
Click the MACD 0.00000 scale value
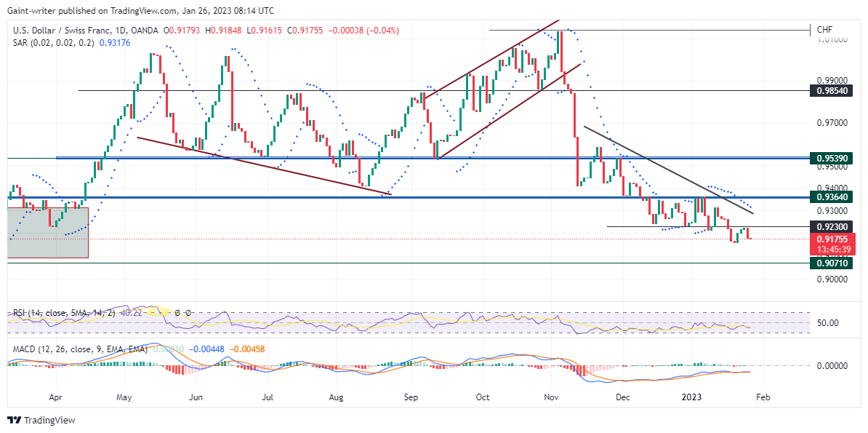point(832,366)
